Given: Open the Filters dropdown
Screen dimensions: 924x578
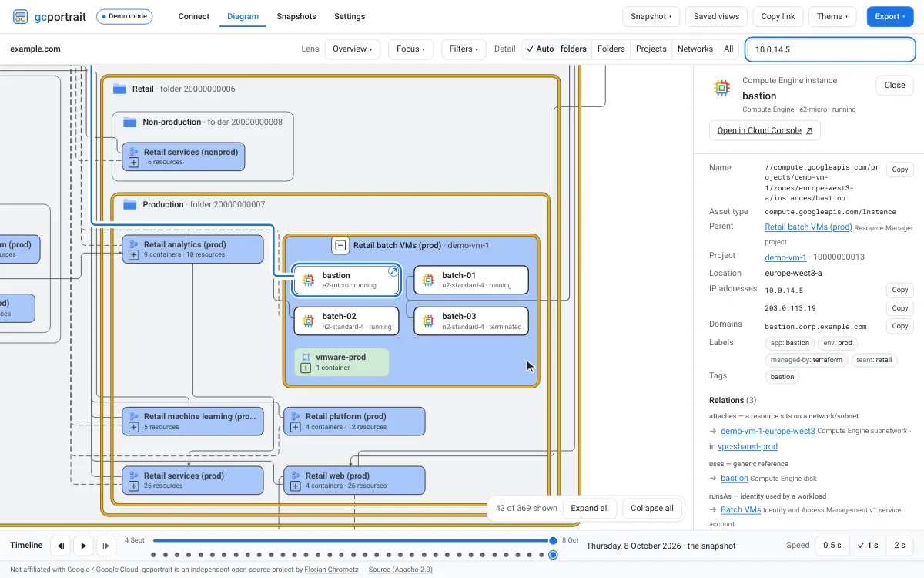Looking at the screenshot, I should tap(464, 49).
